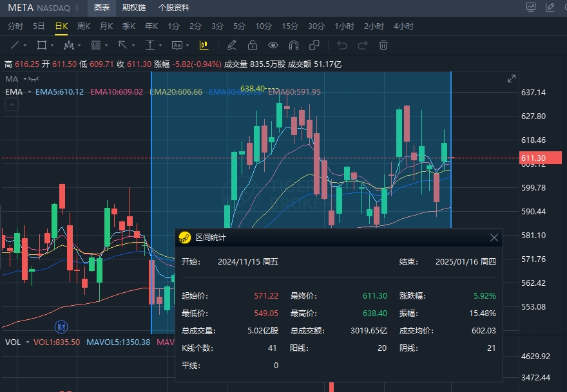Select the Fibonacci retracement lines tool
Screen dimensions: 567x392
pos(96,45)
